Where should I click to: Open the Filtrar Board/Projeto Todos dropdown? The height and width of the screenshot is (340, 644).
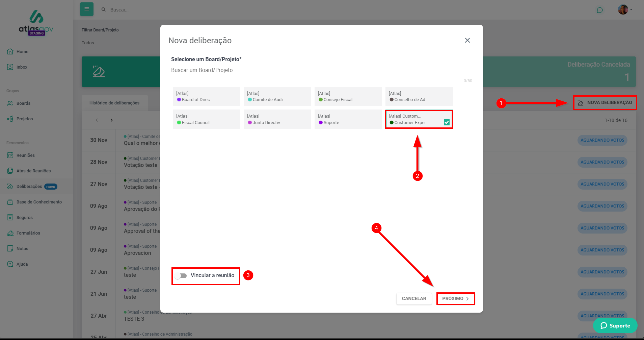coord(121,43)
